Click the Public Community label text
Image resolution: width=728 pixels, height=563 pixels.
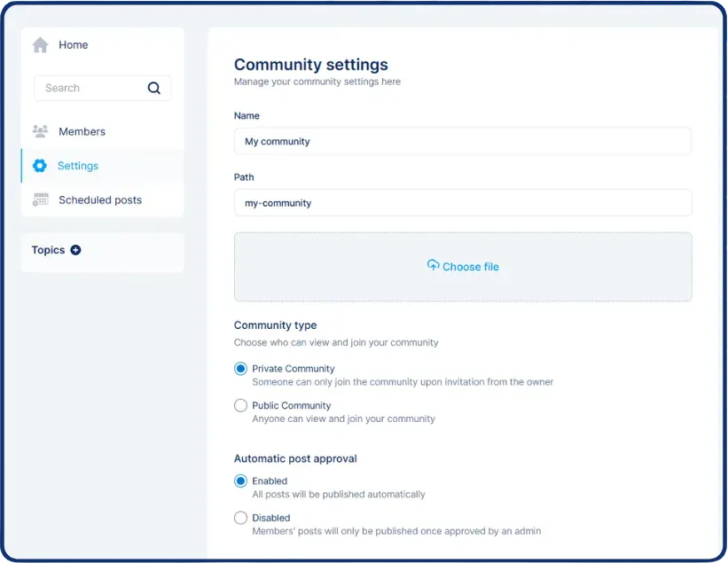[x=291, y=405]
